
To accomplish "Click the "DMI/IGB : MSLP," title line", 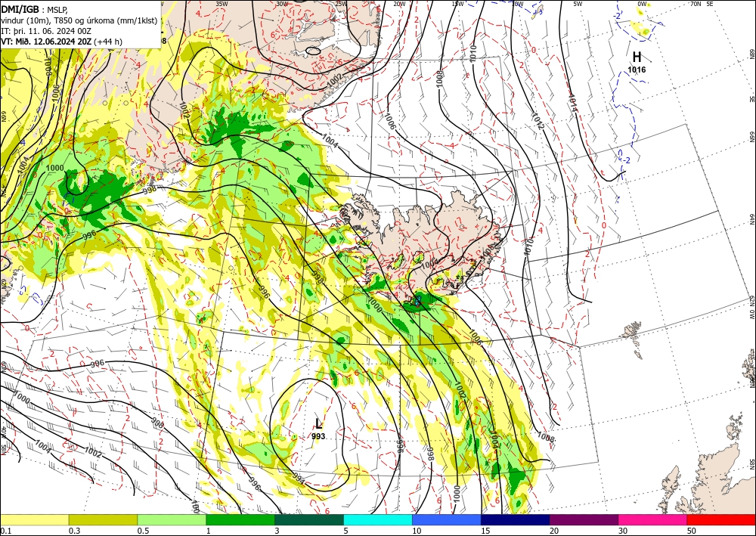I will [x=35, y=8].
